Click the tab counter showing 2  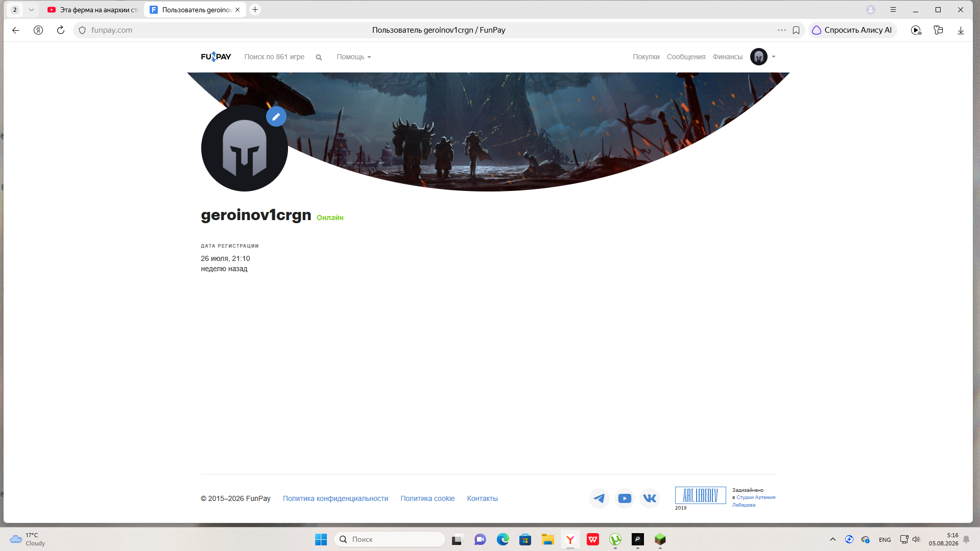(15, 10)
